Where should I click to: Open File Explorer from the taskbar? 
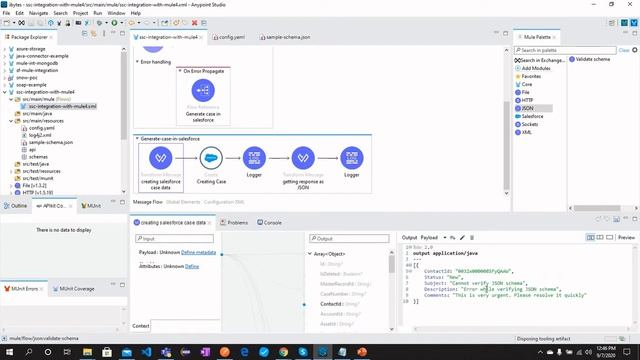coord(87,352)
